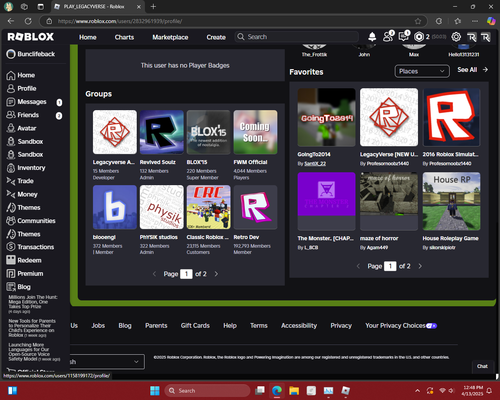500x400 pixels.
Task: Click See All favorites link
Action: 473,70
